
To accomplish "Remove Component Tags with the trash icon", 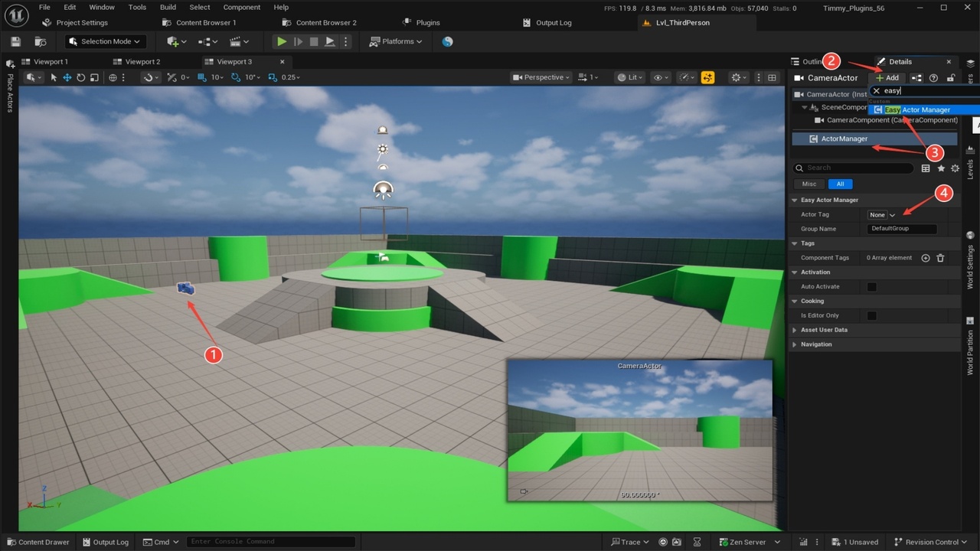I will pyautogui.click(x=940, y=258).
